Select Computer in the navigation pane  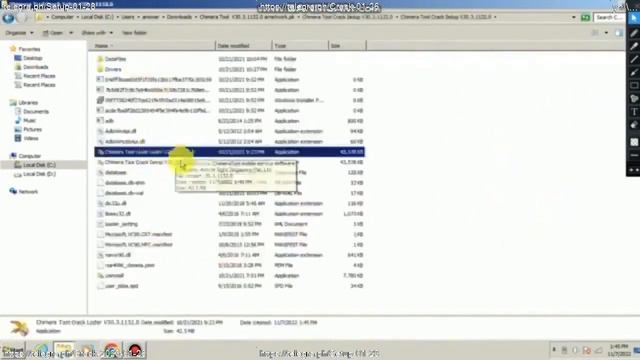tap(30, 156)
